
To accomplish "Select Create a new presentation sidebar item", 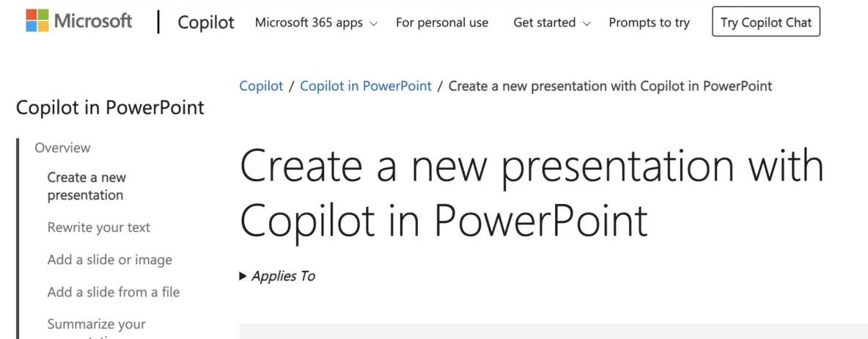I will [x=87, y=186].
